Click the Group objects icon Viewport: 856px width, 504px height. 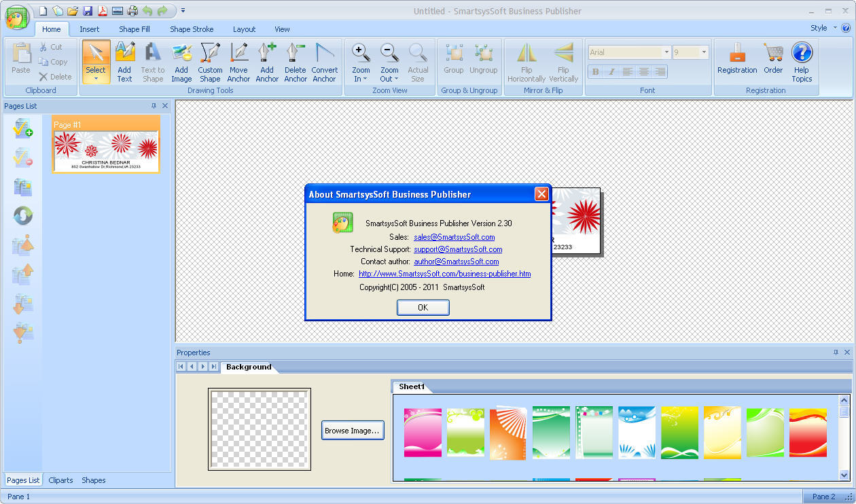pyautogui.click(x=454, y=58)
